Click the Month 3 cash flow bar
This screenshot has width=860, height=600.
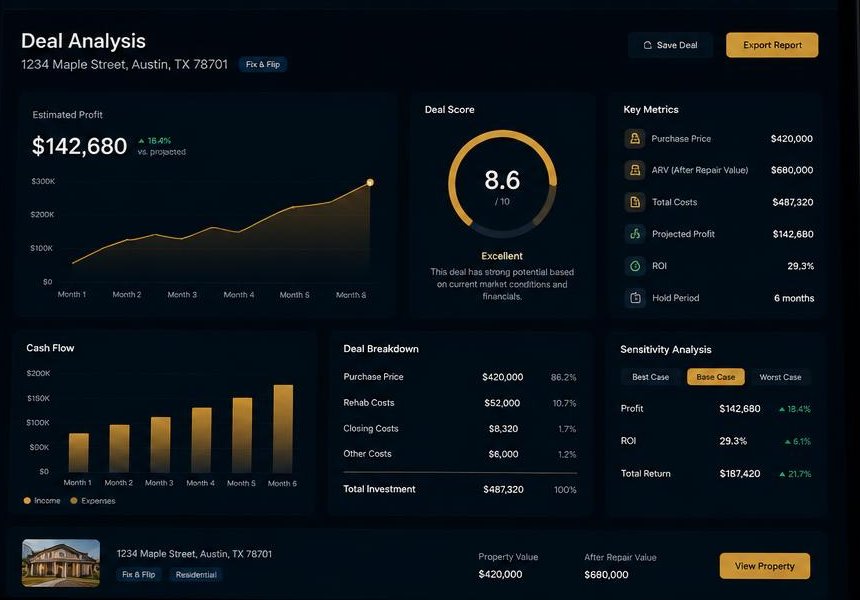coord(161,445)
